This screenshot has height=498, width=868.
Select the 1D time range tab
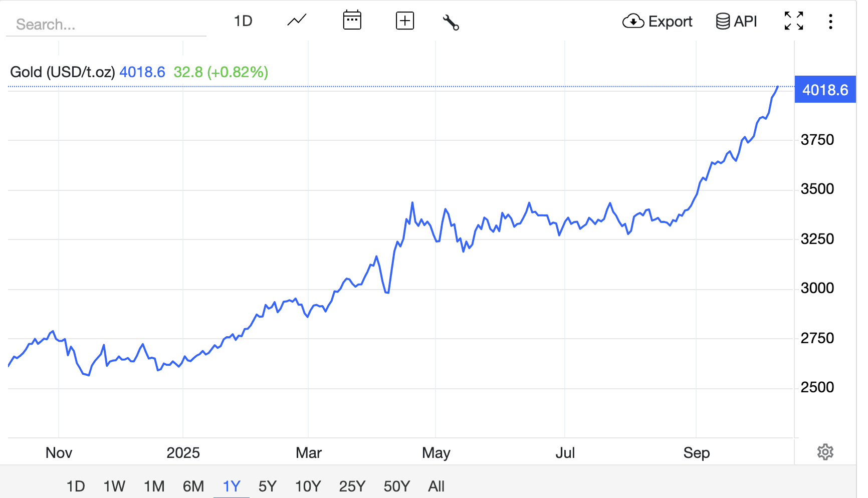click(x=76, y=486)
